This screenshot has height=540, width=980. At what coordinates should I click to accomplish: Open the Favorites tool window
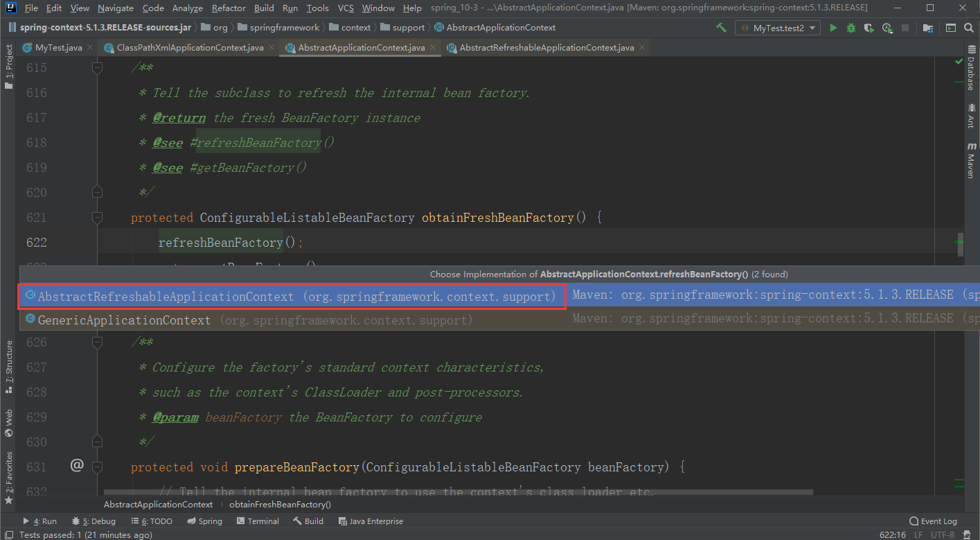(x=9, y=478)
